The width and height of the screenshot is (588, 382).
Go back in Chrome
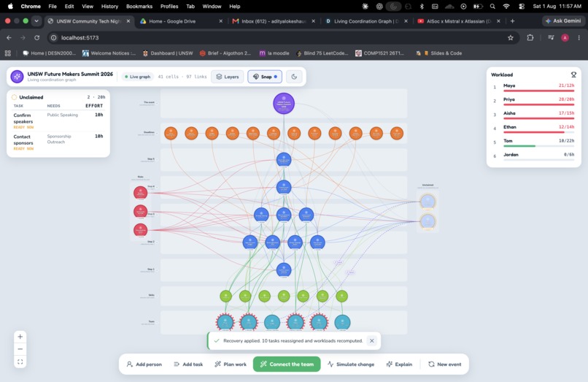coord(9,37)
